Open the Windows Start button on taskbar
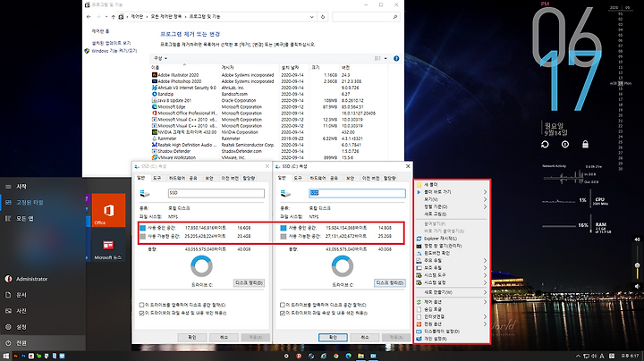 click(x=5, y=356)
